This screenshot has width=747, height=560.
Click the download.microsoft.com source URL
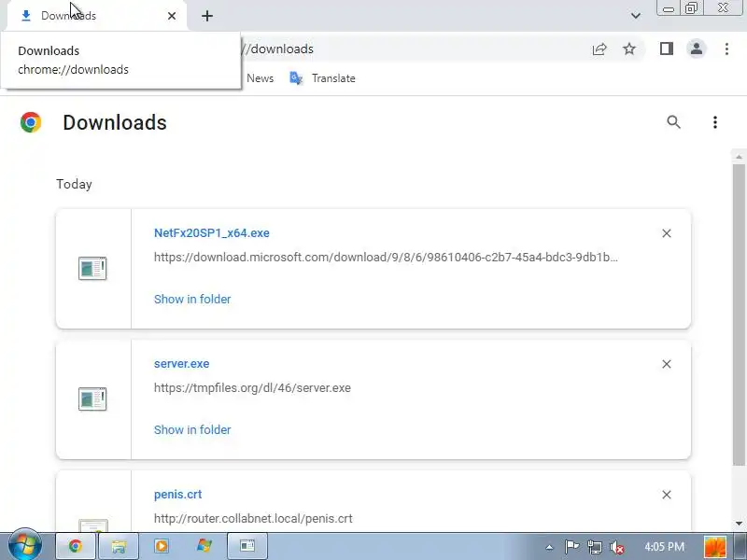coord(386,258)
